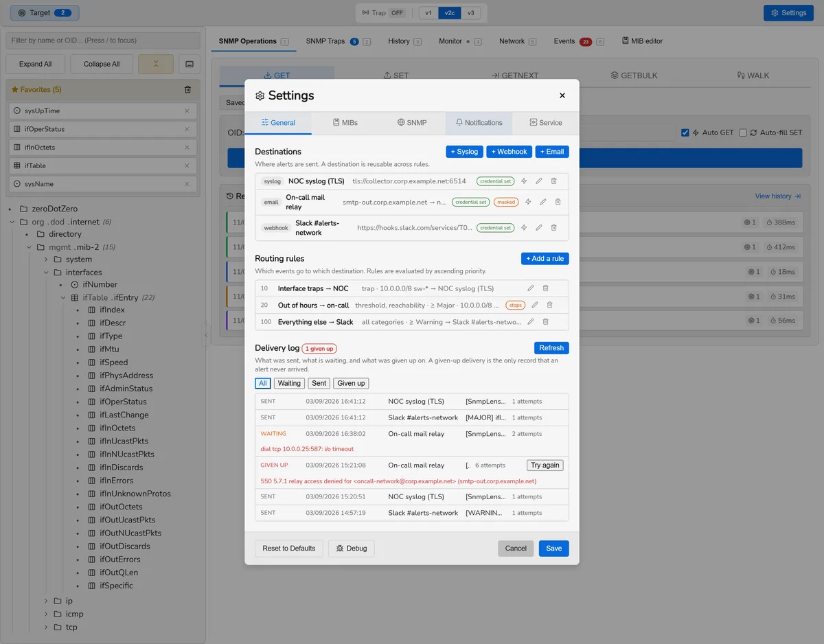Edit the Slack #alerts-network destination
Image resolution: width=824 pixels, height=644 pixels.
point(539,228)
